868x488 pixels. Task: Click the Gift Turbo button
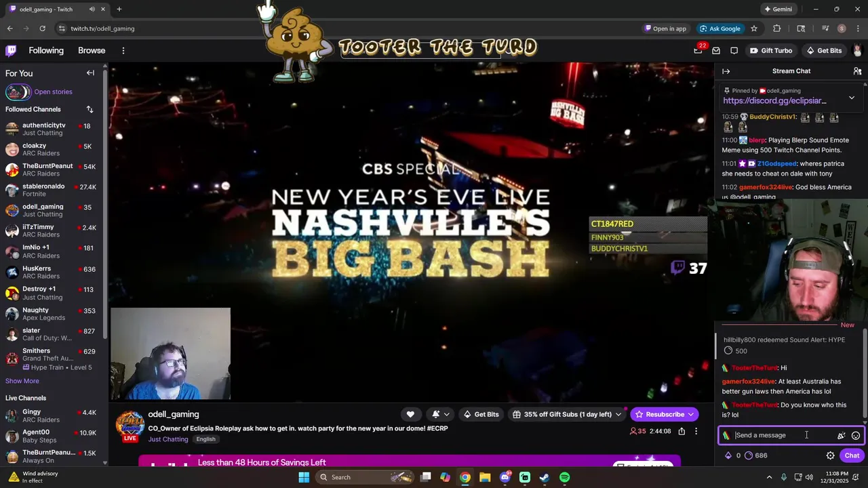pos(771,51)
